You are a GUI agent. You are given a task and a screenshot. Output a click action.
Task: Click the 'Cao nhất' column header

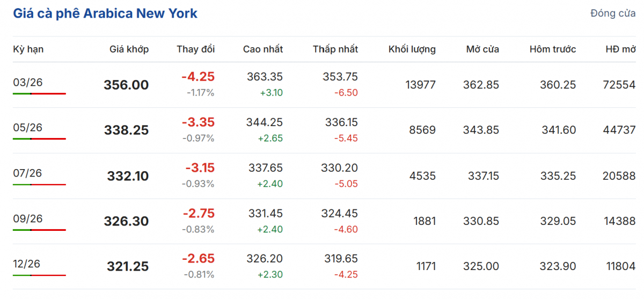point(262,49)
